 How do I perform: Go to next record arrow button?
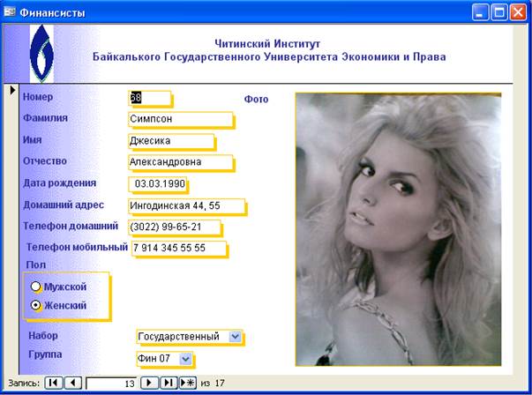[x=149, y=383]
